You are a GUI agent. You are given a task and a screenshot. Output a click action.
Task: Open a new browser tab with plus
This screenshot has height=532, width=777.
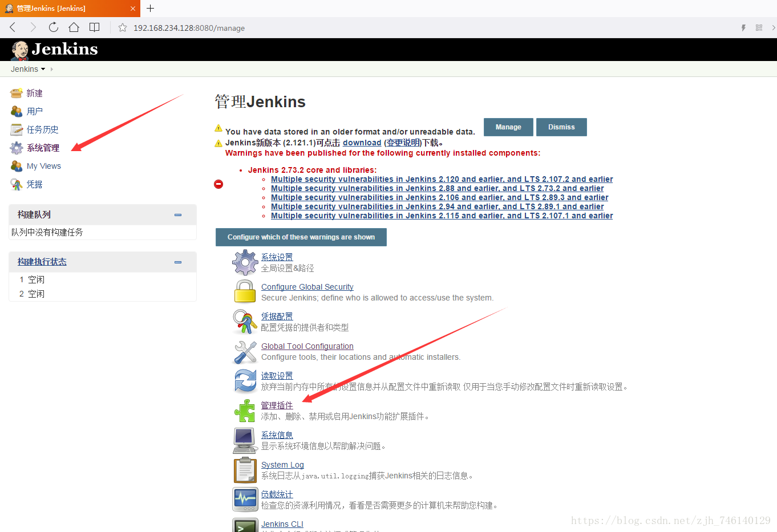(x=151, y=8)
